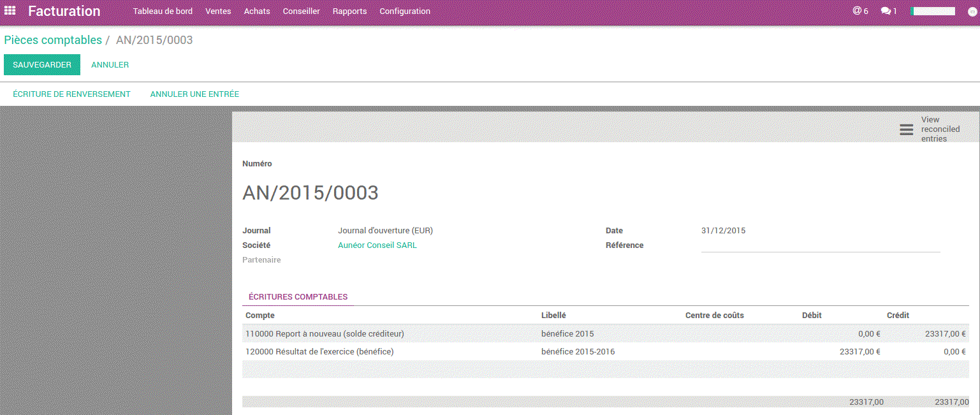Open the Ventes menu

pos(218,11)
